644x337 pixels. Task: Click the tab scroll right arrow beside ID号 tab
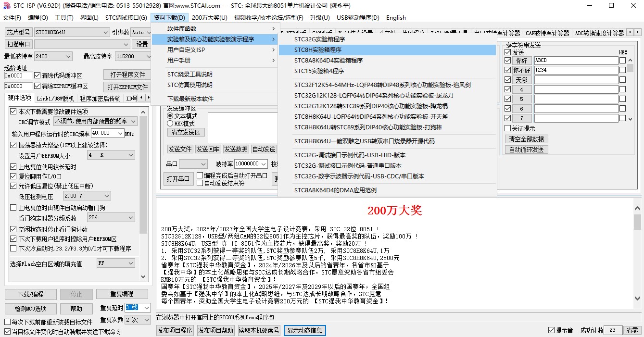[x=148, y=98]
